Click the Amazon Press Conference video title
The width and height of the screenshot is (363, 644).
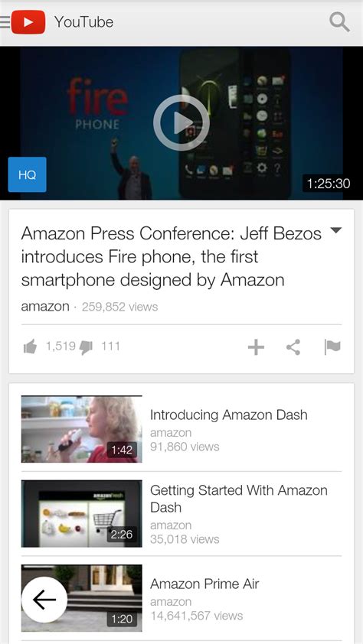172,257
